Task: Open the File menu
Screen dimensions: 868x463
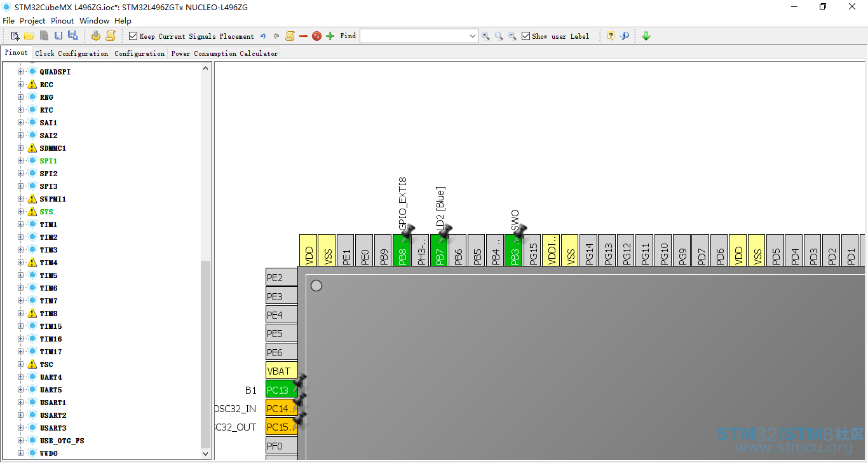Action: [8, 21]
